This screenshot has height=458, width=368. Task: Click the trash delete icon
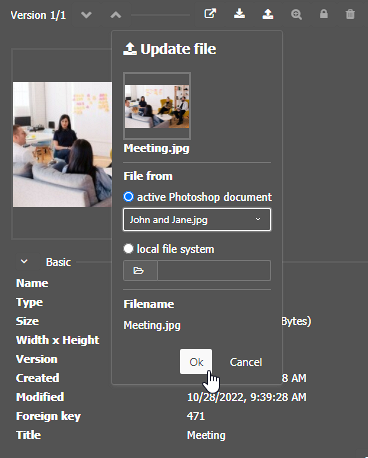pyautogui.click(x=350, y=14)
